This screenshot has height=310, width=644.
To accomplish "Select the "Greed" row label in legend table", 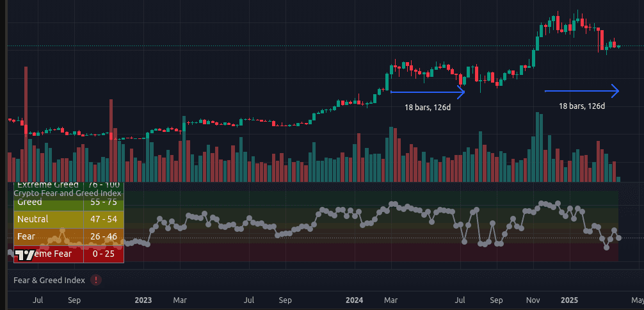I will (x=49, y=202).
